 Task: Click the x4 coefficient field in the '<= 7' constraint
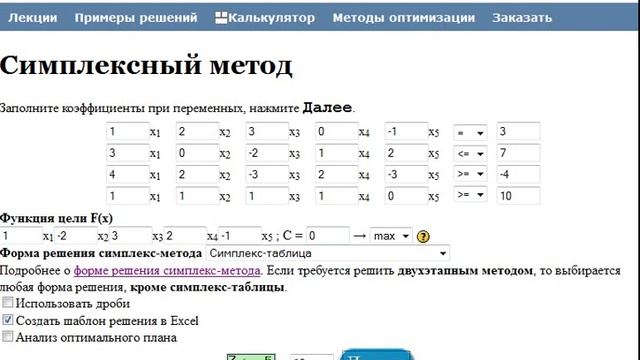point(337,153)
